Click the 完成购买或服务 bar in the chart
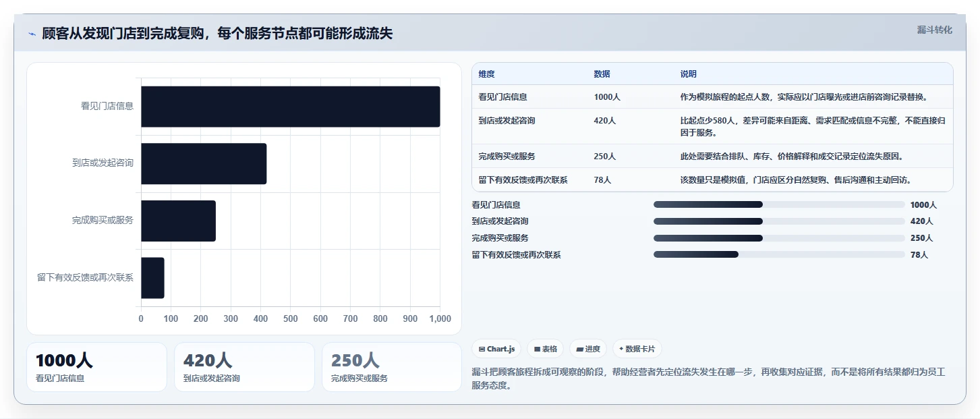 [178, 221]
